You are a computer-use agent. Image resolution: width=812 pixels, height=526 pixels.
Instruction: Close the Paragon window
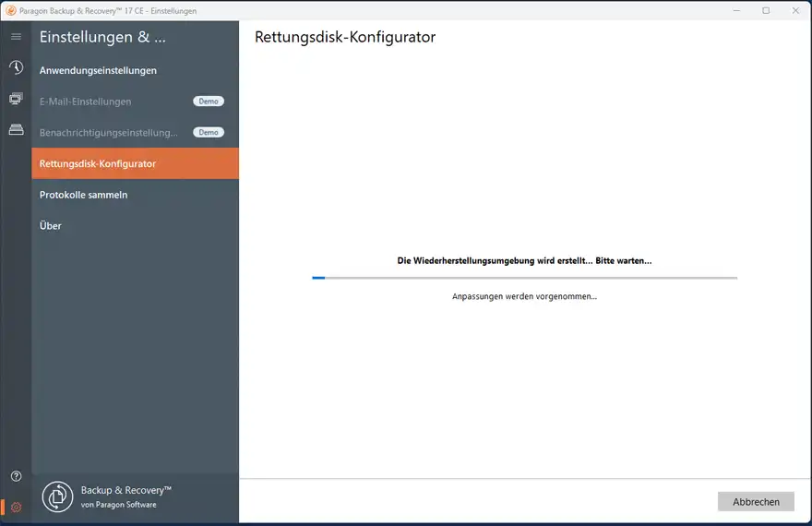pyautogui.click(x=795, y=10)
